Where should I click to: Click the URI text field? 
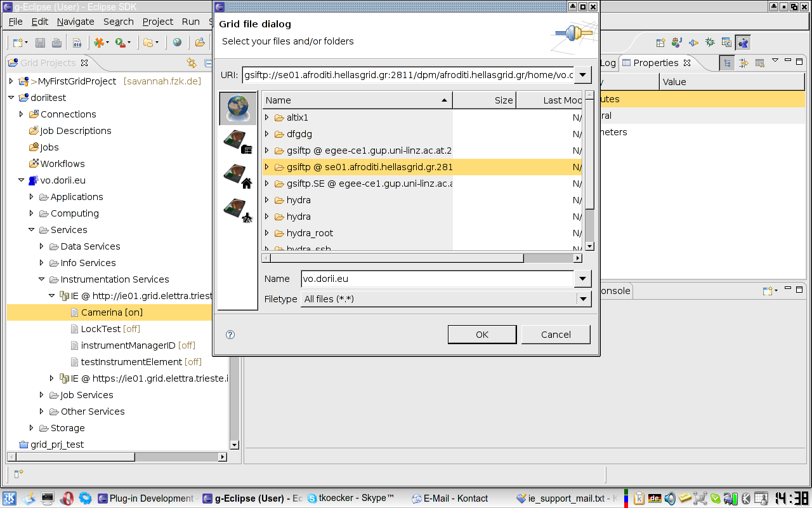point(408,75)
